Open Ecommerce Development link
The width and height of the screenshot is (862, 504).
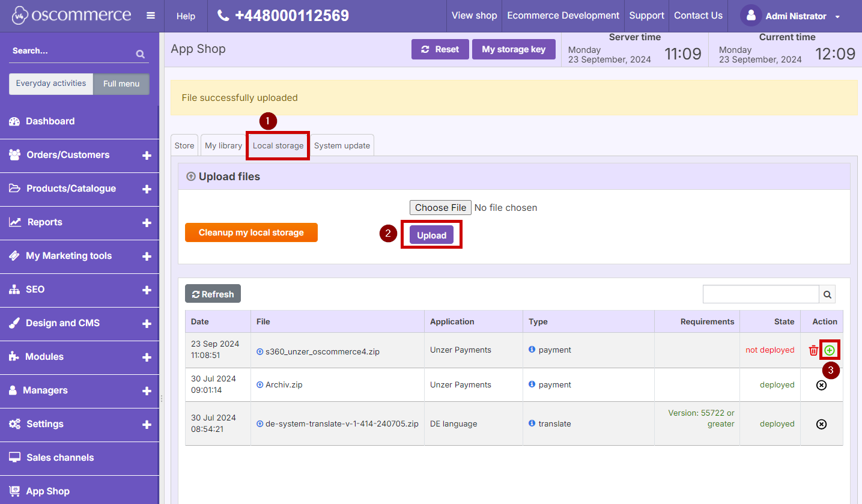[x=563, y=16]
